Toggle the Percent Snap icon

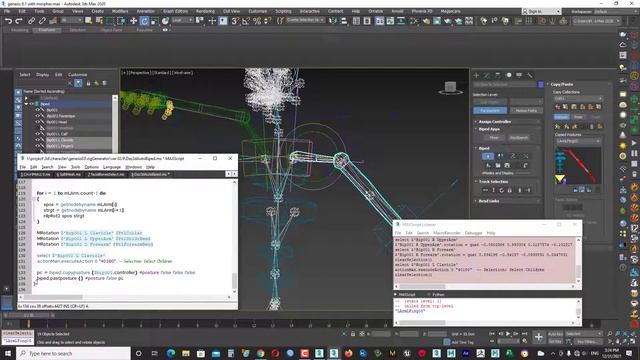tap(257, 21)
